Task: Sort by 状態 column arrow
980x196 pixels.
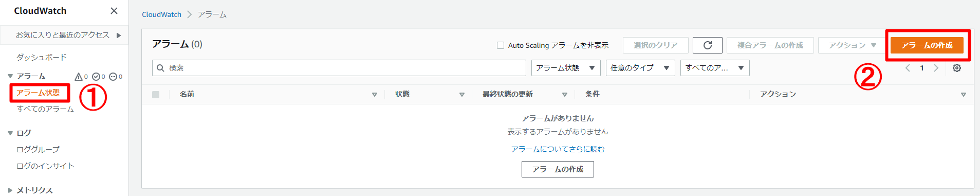Action: click(462, 95)
